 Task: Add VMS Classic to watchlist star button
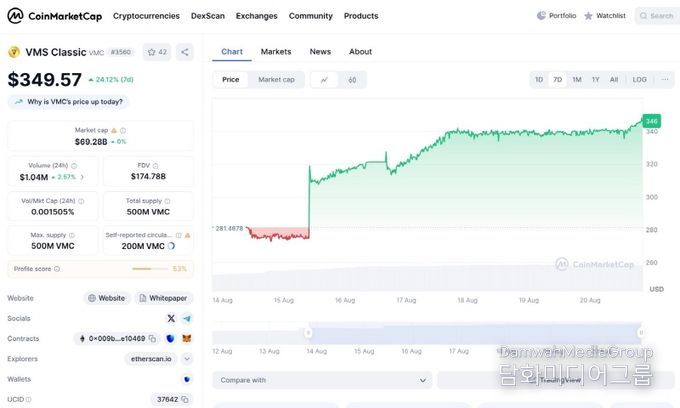[157, 52]
